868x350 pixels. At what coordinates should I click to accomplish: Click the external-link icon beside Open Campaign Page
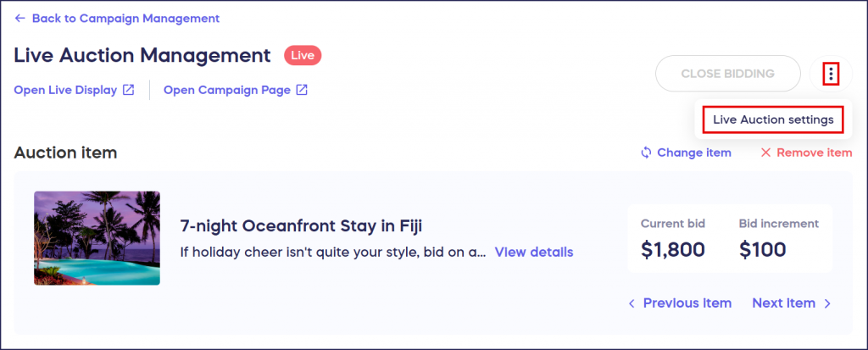(302, 90)
